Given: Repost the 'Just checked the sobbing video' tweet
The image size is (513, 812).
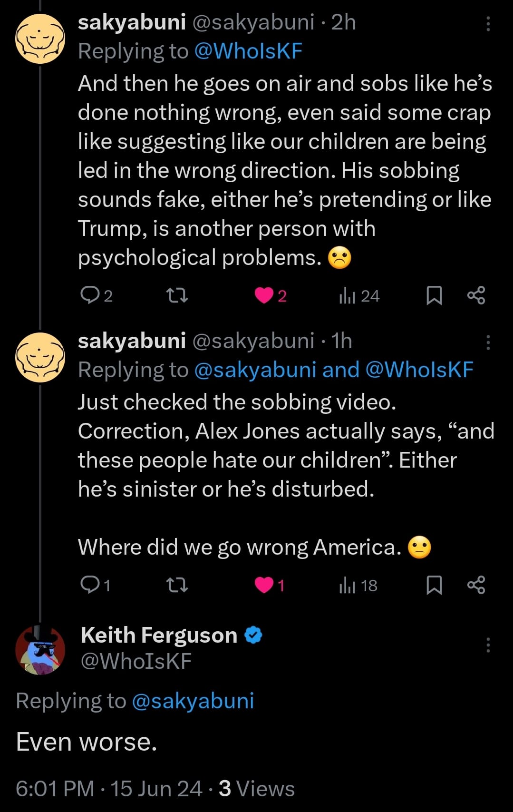Looking at the screenshot, I should [x=178, y=585].
